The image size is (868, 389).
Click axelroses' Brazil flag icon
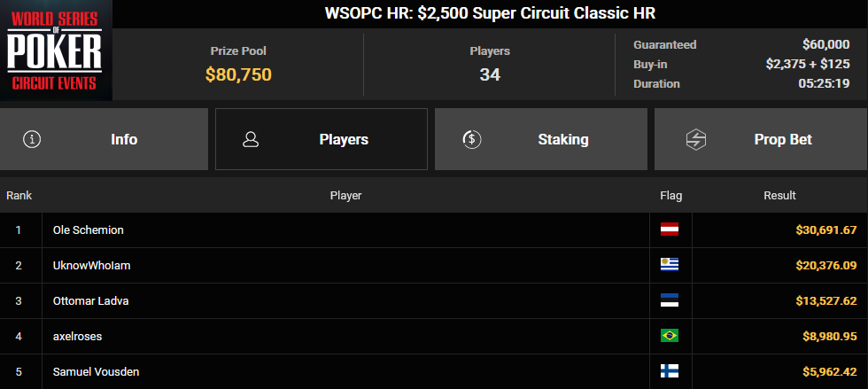tap(670, 336)
